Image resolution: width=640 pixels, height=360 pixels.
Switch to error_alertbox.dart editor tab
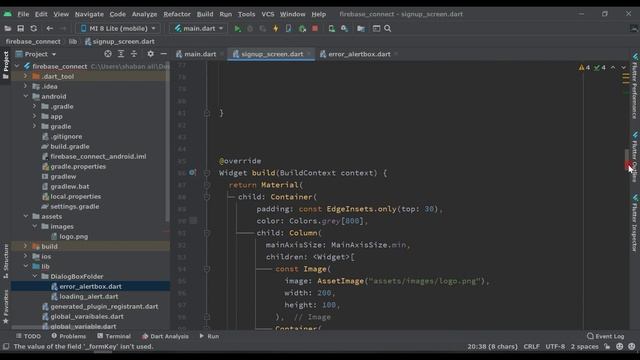359,54
